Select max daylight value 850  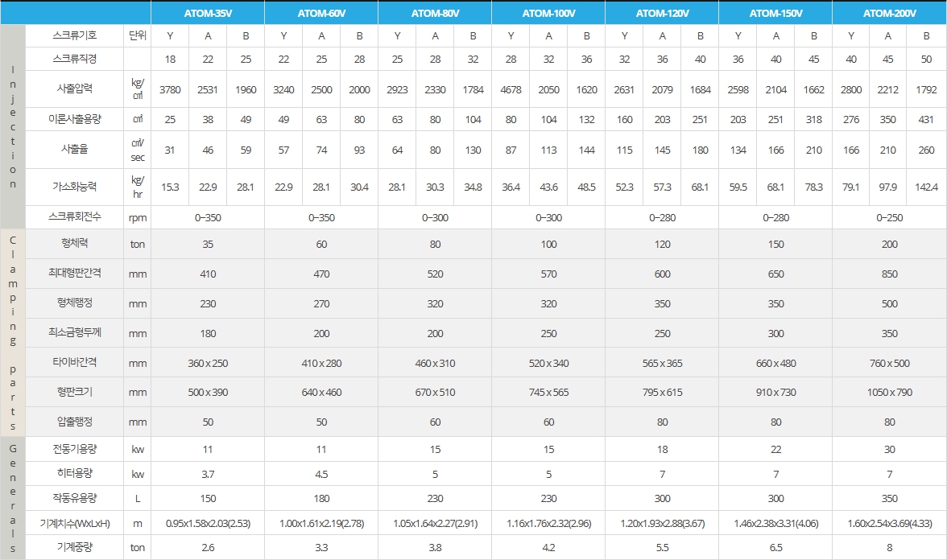tap(889, 274)
